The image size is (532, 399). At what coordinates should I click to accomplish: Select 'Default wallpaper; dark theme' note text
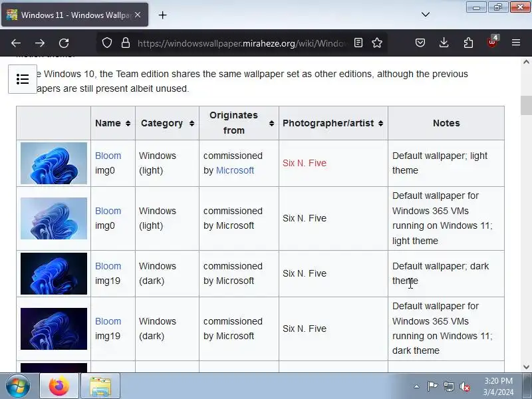tap(440, 273)
